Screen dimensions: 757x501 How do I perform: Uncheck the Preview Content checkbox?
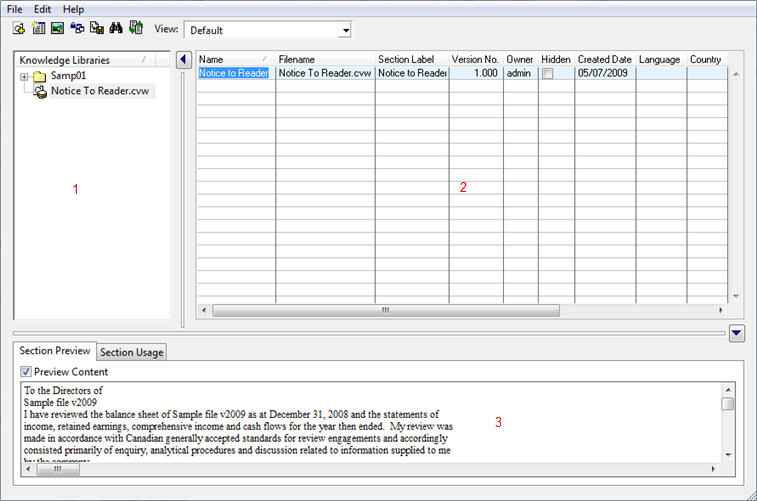pos(27,372)
